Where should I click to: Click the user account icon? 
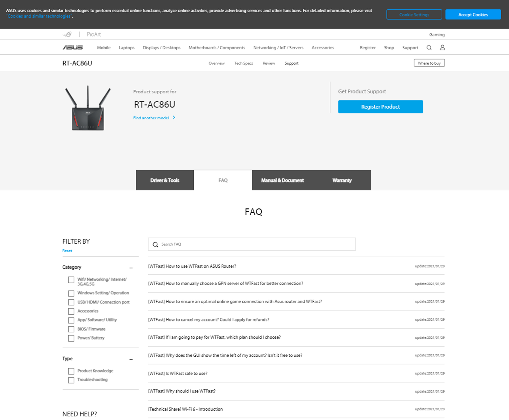(x=442, y=47)
